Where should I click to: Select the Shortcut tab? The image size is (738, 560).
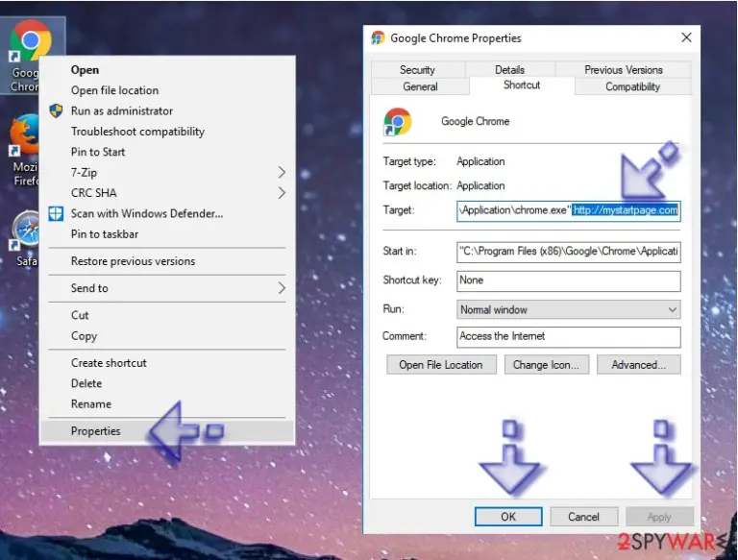pyautogui.click(x=522, y=85)
